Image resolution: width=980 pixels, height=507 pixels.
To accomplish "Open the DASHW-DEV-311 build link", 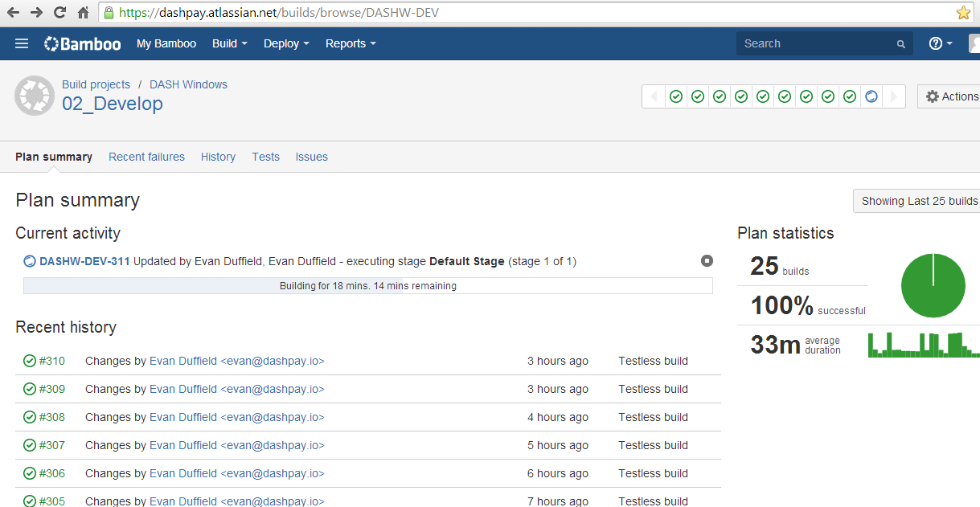I will (x=84, y=261).
